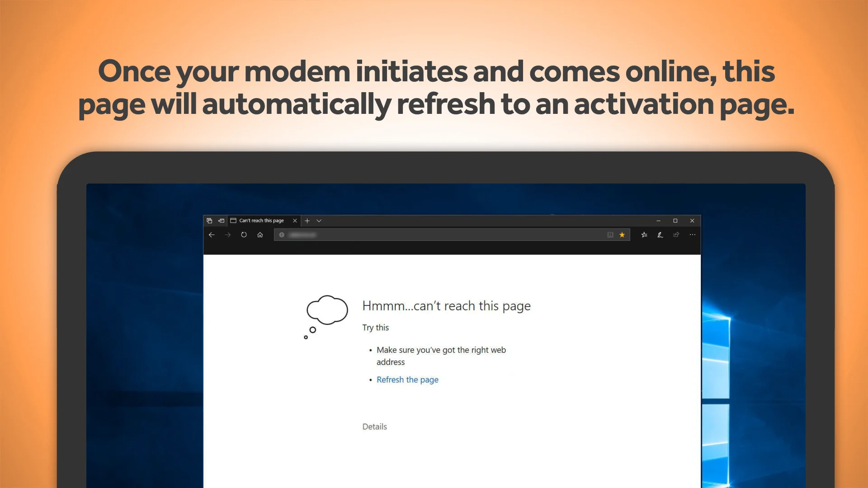Expand tab previews chevron
The image size is (868, 488).
click(319, 221)
